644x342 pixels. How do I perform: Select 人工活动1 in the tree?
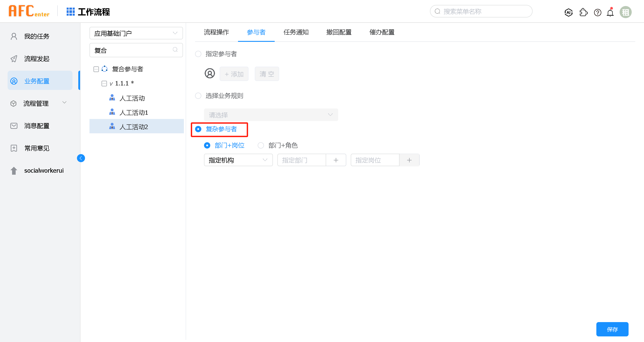(134, 113)
